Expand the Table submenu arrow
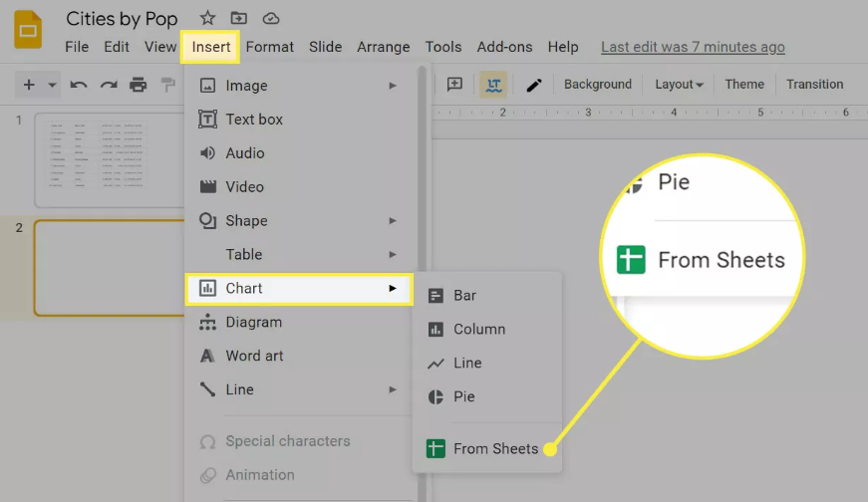This screenshot has height=502, width=868. pos(393,255)
